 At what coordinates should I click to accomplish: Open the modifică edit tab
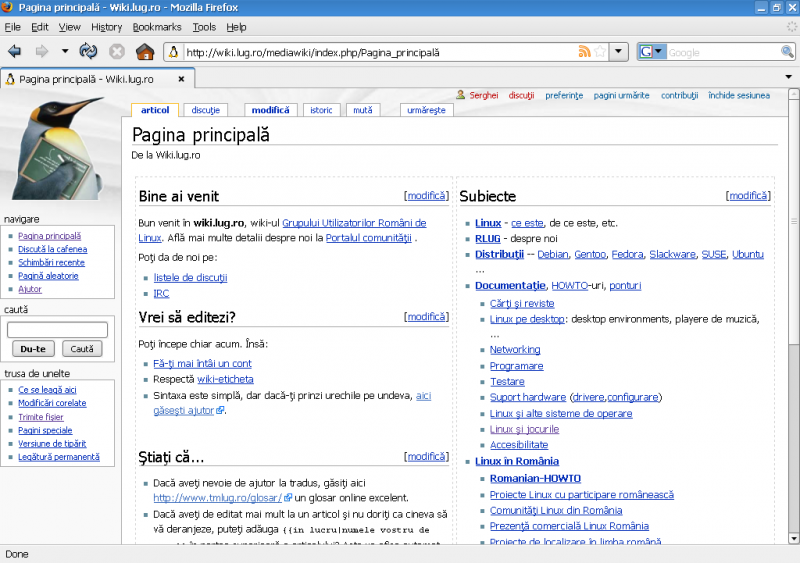click(270, 110)
